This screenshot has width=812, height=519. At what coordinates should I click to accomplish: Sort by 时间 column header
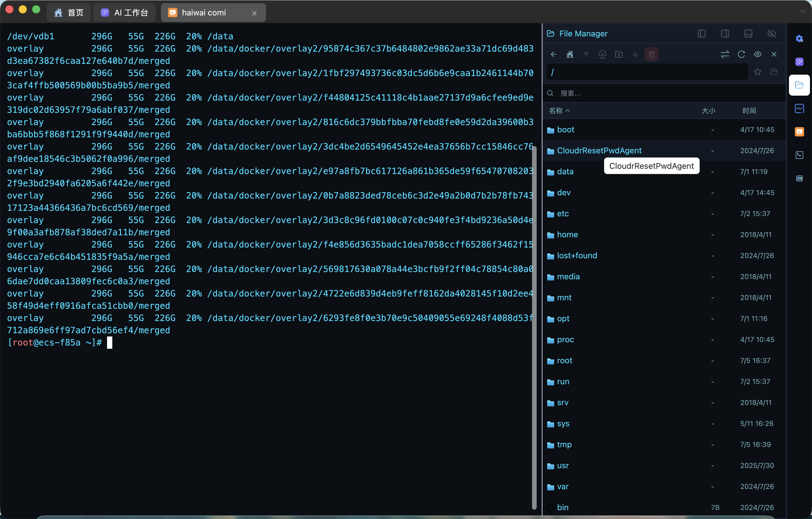pos(749,111)
